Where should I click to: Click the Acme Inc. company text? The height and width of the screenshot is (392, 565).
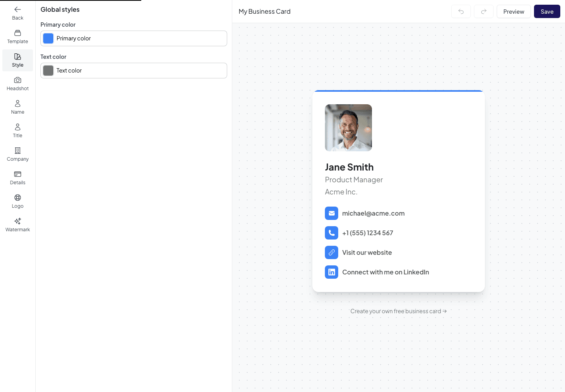pyautogui.click(x=341, y=192)
